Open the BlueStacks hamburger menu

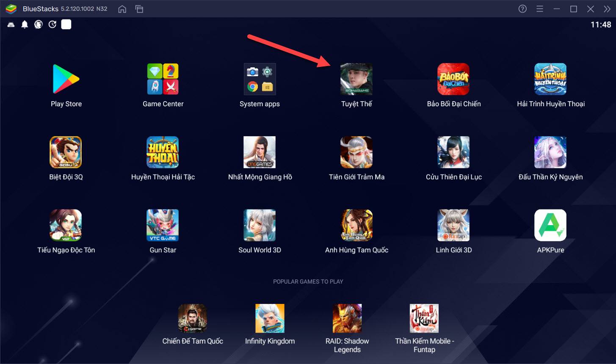tap(540, 9)
